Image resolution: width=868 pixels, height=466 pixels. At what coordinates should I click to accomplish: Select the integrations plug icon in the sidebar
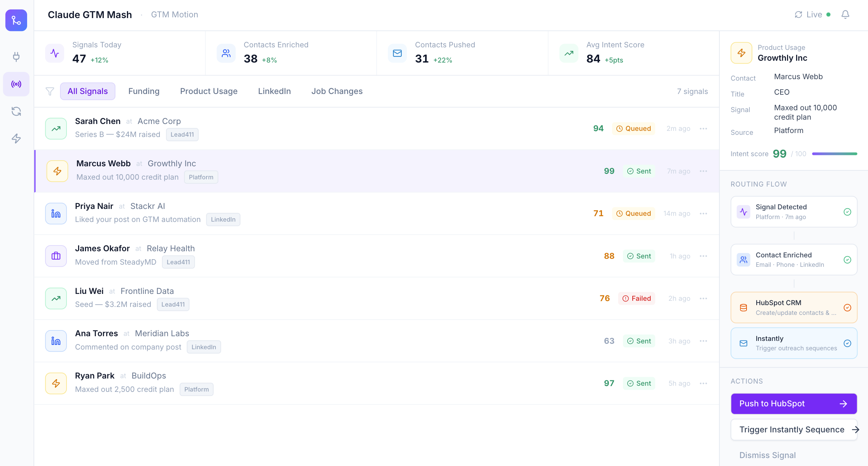pos(16,57)
